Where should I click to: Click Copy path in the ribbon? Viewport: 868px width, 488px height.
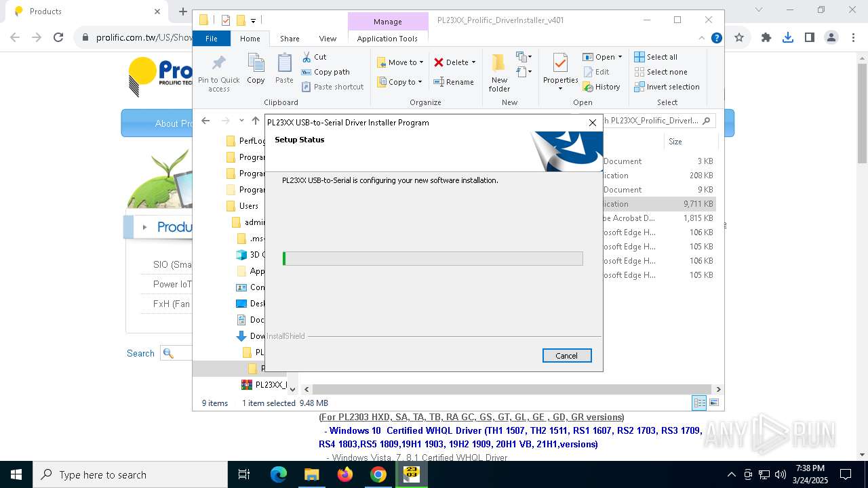pyautogui.click(x=325, y=72)
